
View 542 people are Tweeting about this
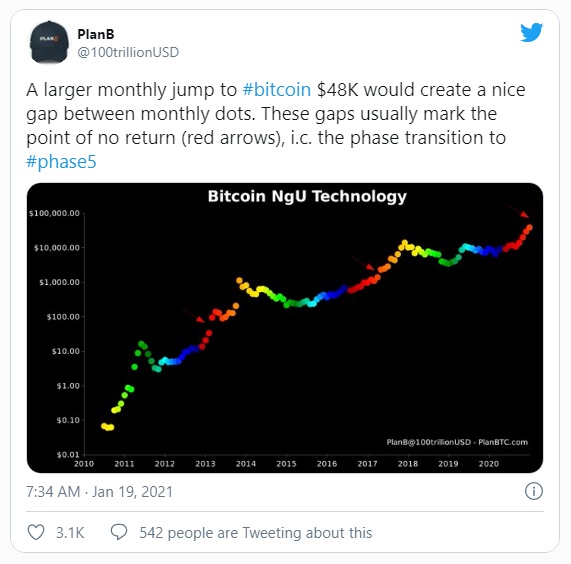click(x=256, y=533)
